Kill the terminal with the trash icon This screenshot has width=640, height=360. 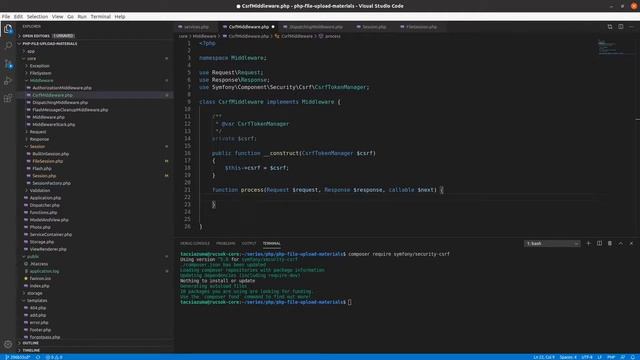coord(610,243)
